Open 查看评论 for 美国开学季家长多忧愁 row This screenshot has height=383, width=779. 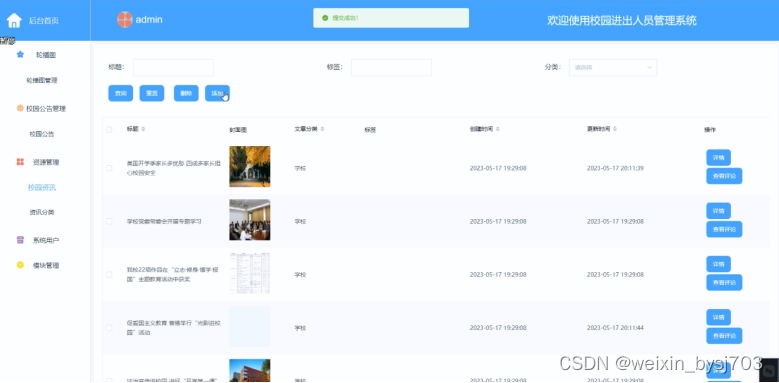[x=724, y=176]
